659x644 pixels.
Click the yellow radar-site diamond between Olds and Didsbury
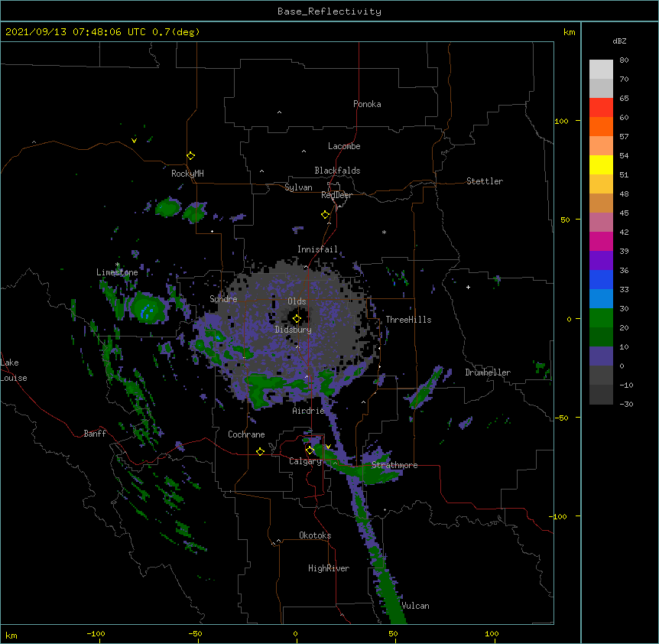297,319
